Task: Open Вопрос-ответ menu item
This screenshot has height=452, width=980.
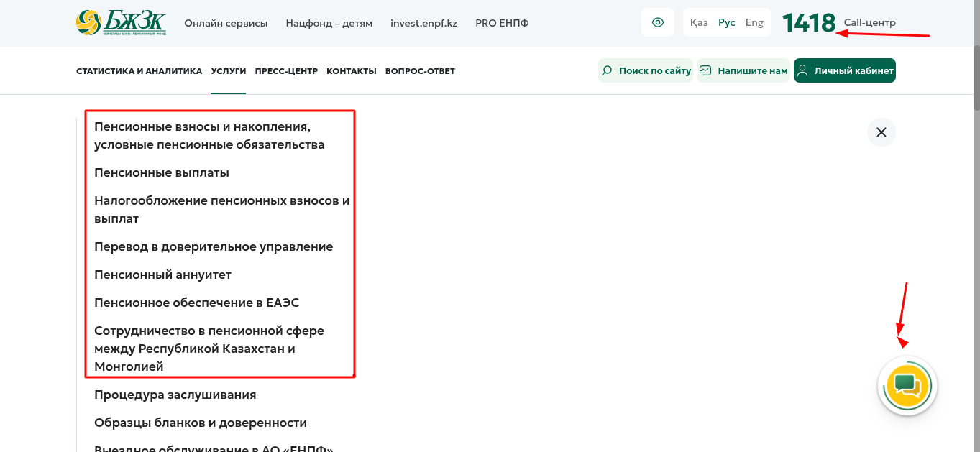Action: pyautogui.click(x=420, y=71)
